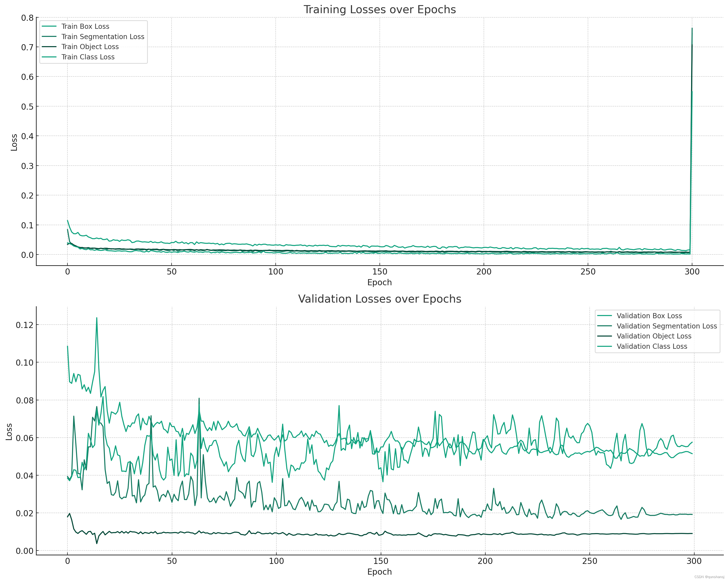Click the 0.1 tick on the training y-axis
This screenshot has width=728, height=581.
pos(27,225)
